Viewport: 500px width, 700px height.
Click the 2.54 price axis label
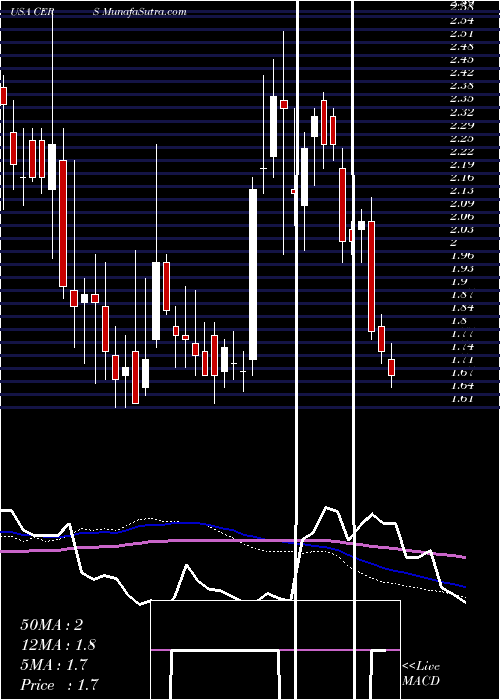point(462,20)
